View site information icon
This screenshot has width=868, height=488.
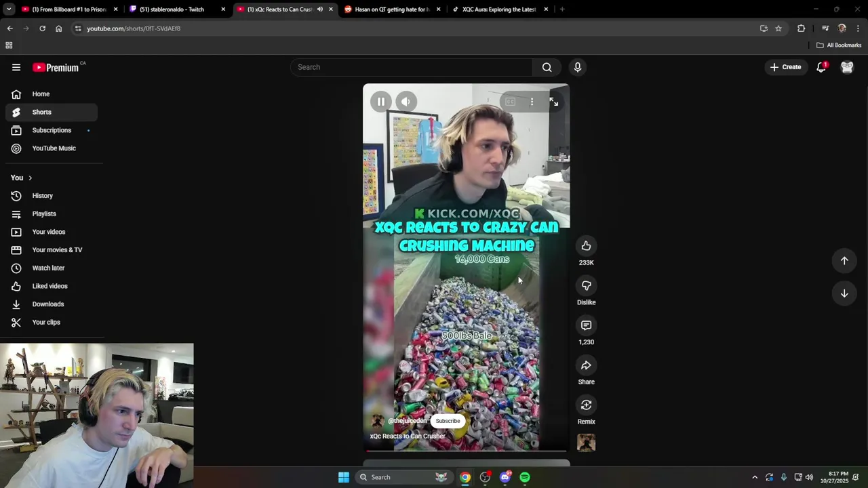(x=78, y=28)
